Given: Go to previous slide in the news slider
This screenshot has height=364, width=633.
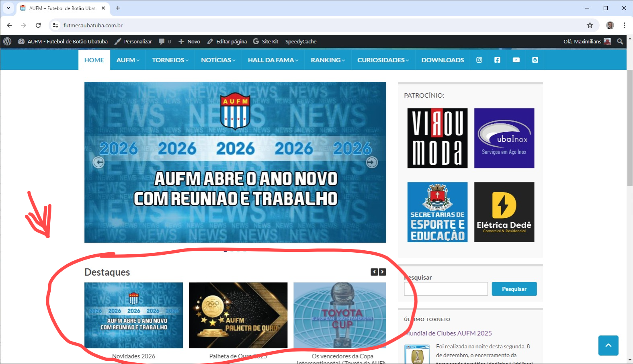Looking at the screenshot, I should click(x=98, y=162).
